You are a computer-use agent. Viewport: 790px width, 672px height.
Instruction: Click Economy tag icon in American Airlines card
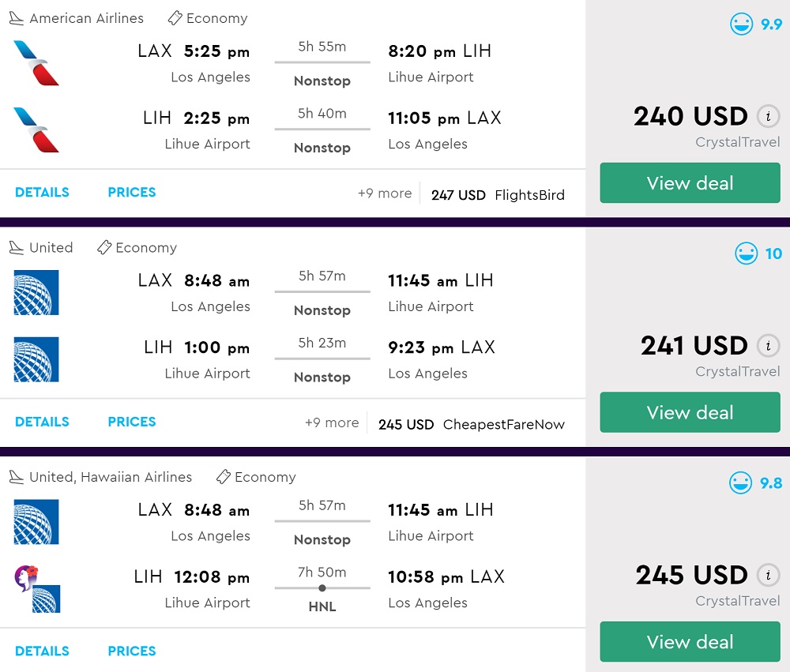pyautogui.click(x=175, y=18)
